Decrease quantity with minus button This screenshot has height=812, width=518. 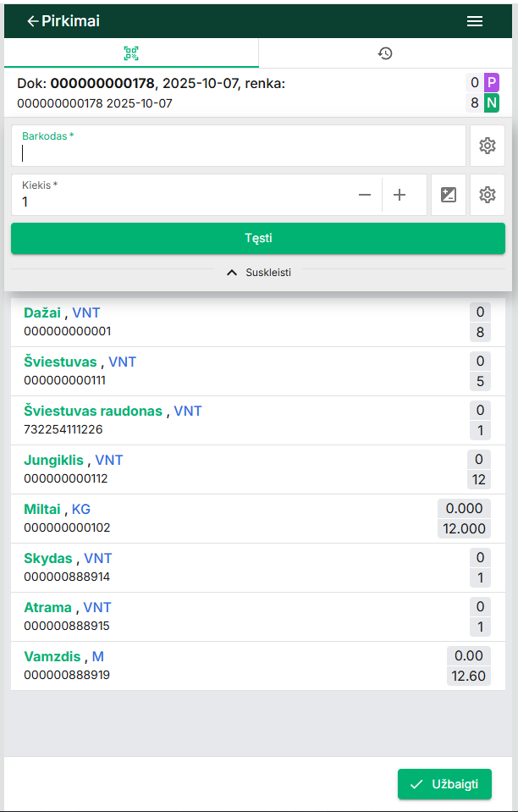365,195
